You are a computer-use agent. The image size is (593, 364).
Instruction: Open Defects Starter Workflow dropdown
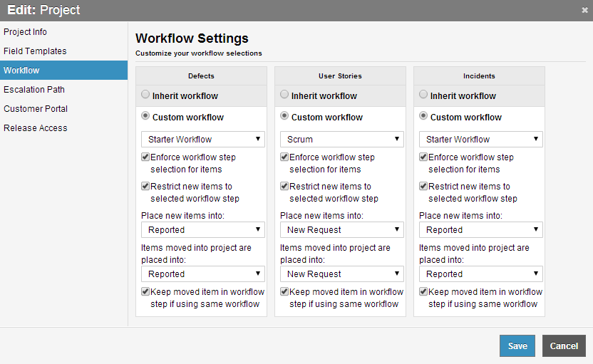pyautogui.click(x=202, y=139)
